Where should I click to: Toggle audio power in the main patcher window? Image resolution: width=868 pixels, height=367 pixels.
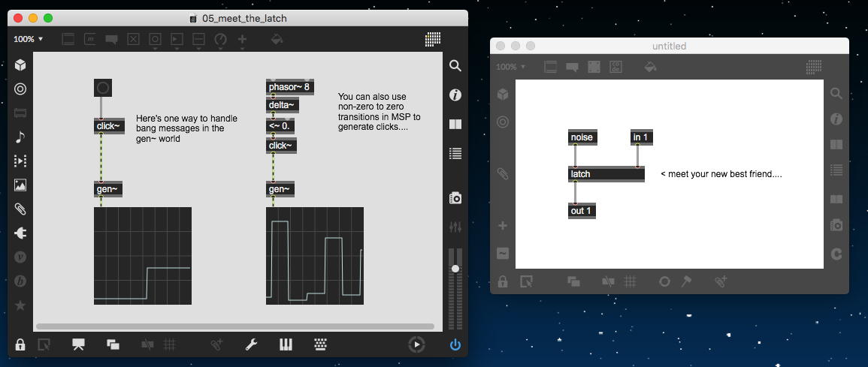click(455, 345)
